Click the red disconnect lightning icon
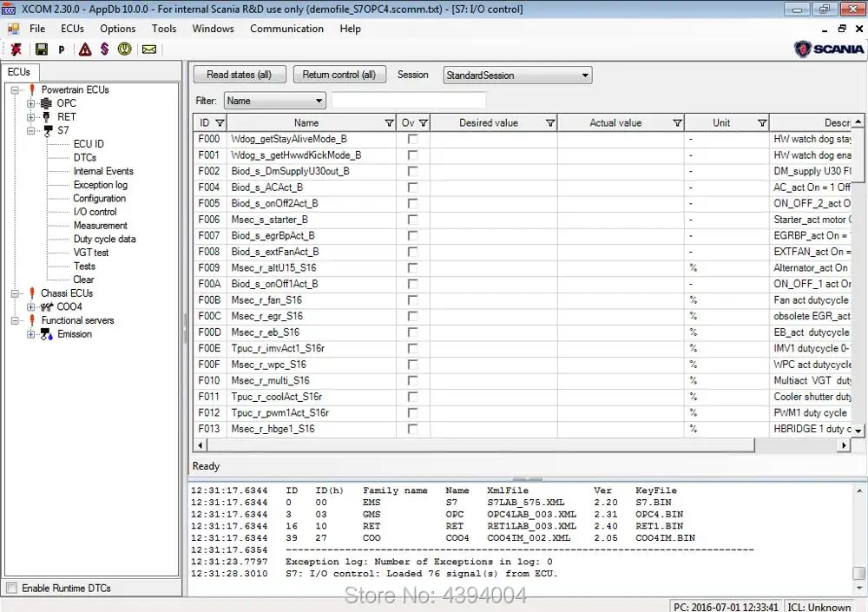Screen dimensions: 868x612 [16, 49]
